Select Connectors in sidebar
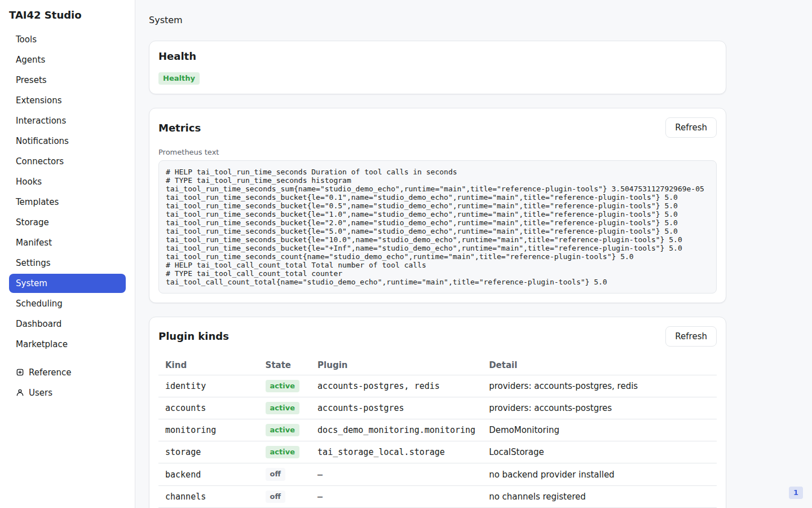Screen dimensions: 812x508 [x=67, y=161]
